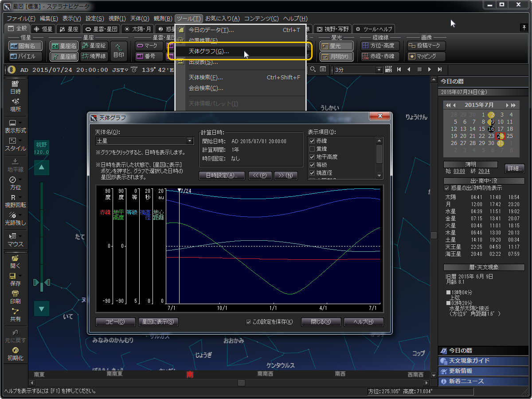532x399 pixels.
Task: Check the 黄緯 checkbox in display items
Action: pyautogui.click(x=312, y=149)
